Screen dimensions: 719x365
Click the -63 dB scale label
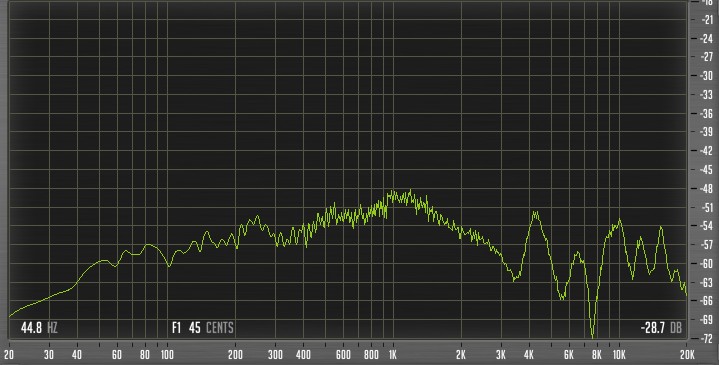pos(707,282)
